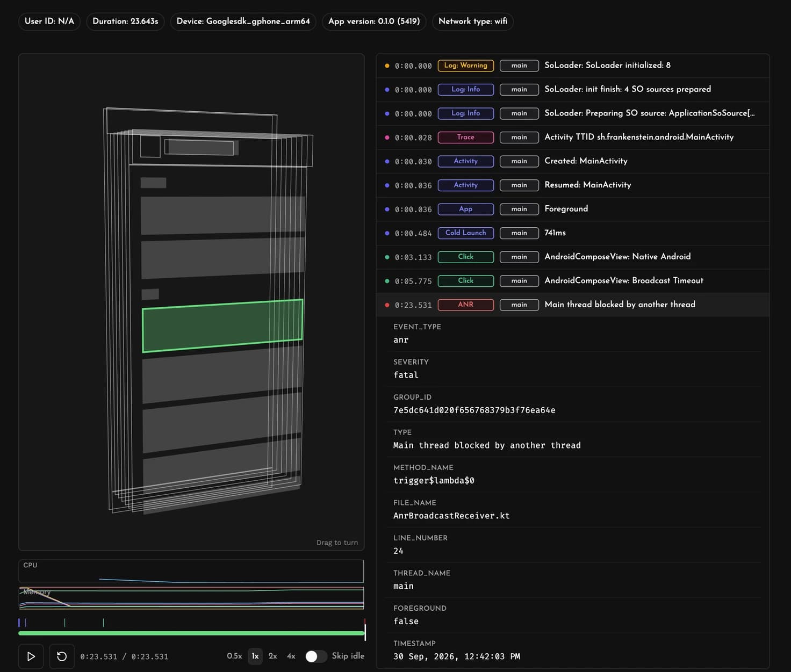This screenshot has height=672, width=791.
Task: Open the Click on Broadcast Timeout event
Action: tap(573, 281)
